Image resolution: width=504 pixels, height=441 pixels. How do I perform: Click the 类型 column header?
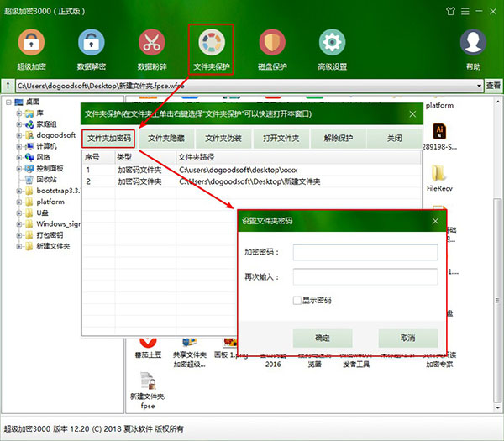[145, 157]
